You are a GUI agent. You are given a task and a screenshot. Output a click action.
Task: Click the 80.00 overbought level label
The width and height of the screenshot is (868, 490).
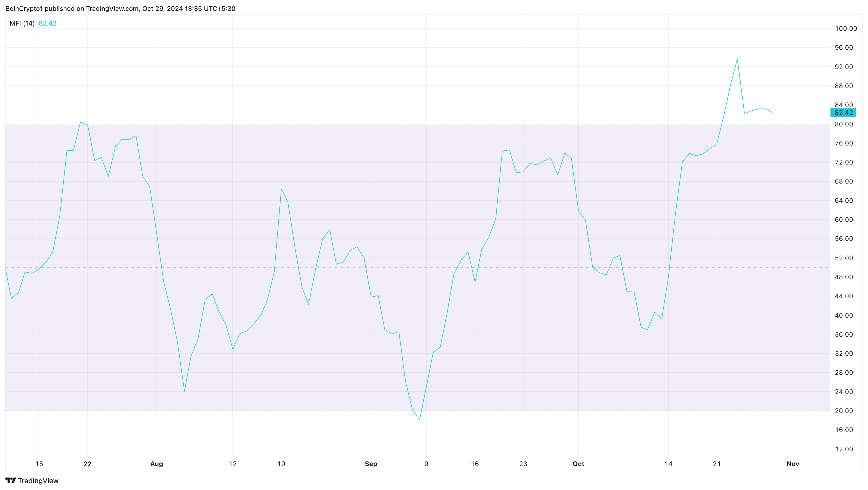coord(844,124)
